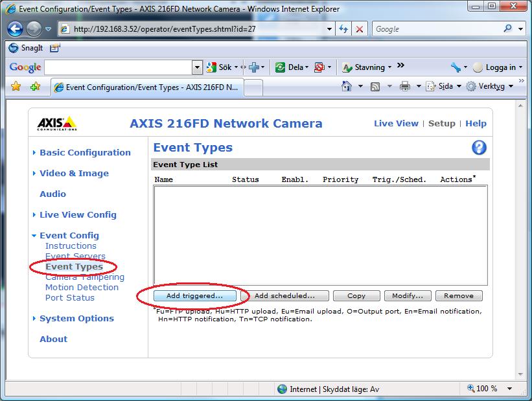
Task: Open the Audio settings link
Action: (52, 194)
